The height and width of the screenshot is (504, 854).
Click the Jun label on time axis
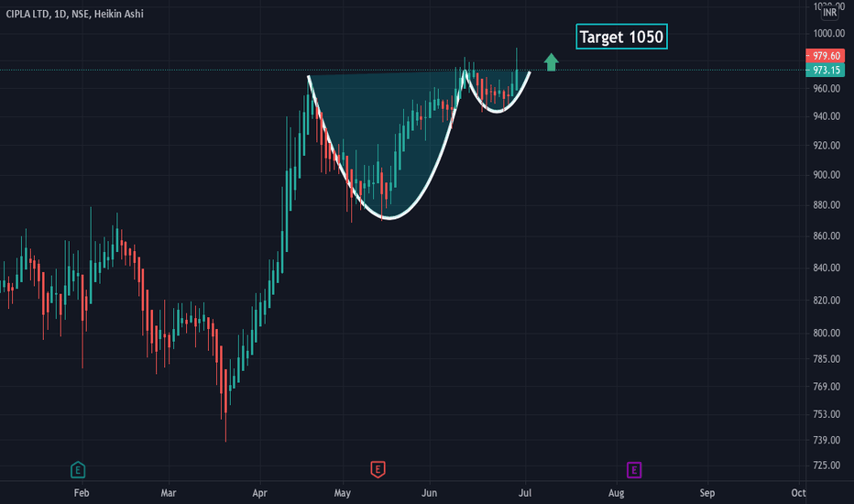point(429,493)
